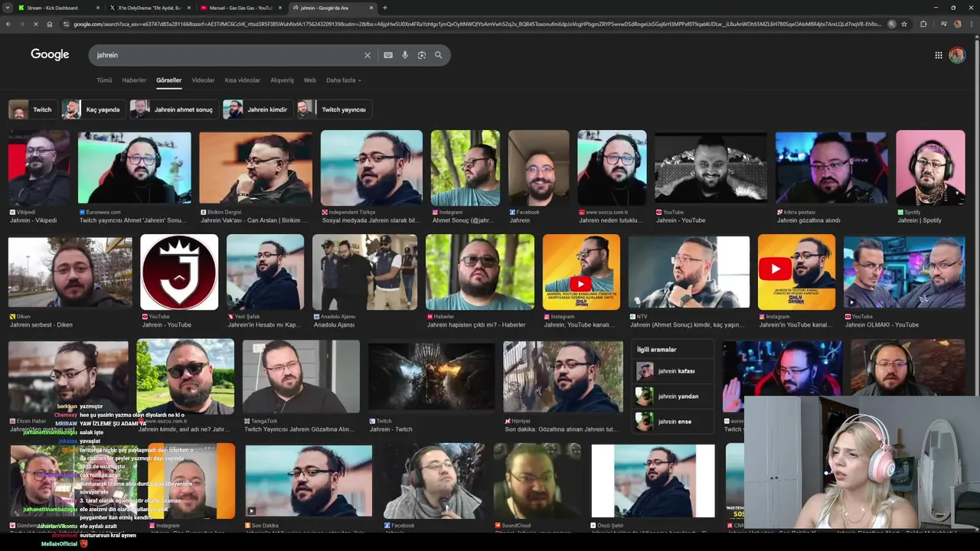Close the Stream - Kick Dashboard tab
The image size is (980, 551).
[98, 8]
